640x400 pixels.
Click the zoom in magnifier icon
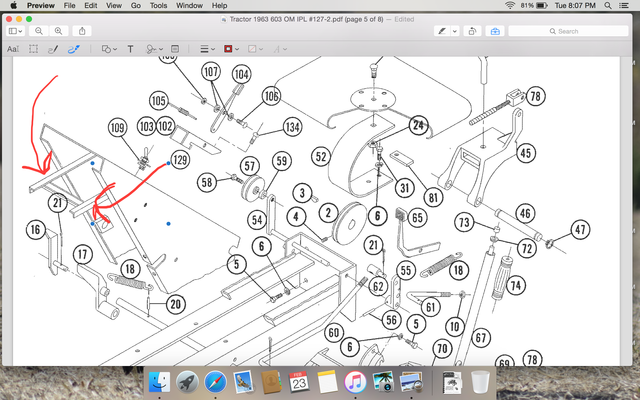58,31
